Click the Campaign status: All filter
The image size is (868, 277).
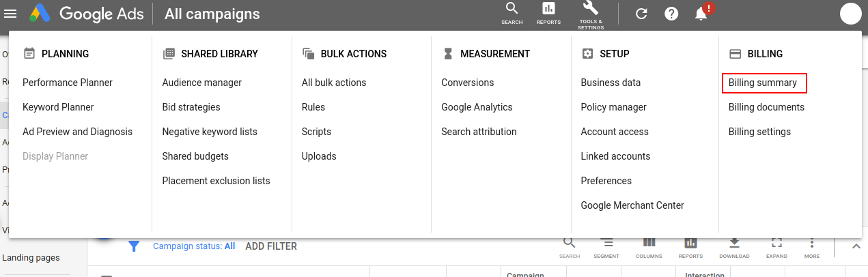(194, 246)
